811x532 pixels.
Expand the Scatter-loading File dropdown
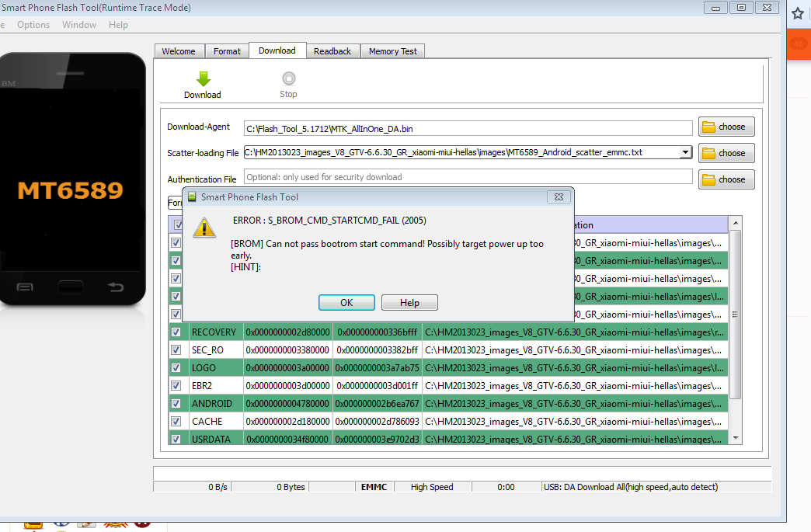tap(684, 153)
